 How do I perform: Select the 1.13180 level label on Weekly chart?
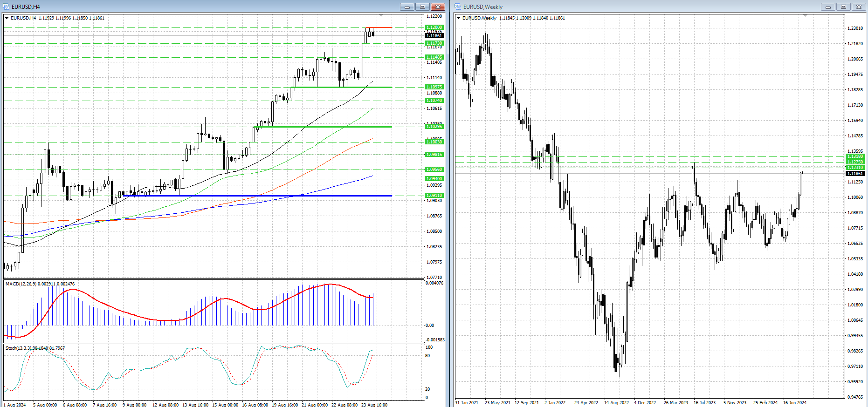855,156
